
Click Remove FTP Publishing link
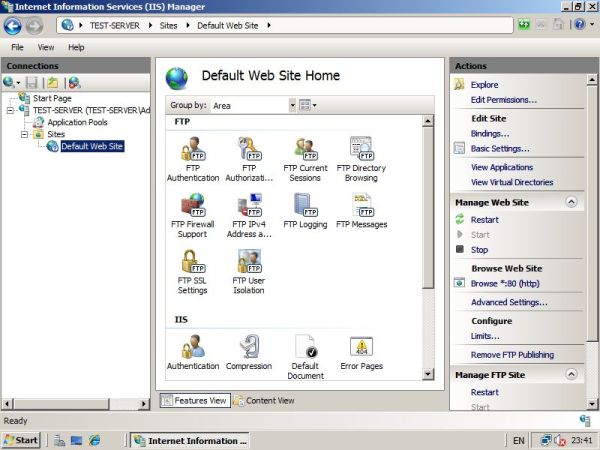[512, 355]
